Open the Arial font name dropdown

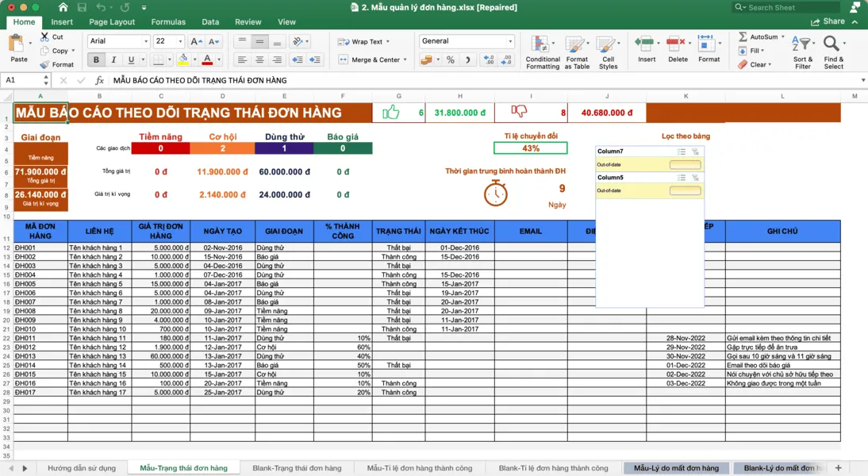tap(146, 41)
